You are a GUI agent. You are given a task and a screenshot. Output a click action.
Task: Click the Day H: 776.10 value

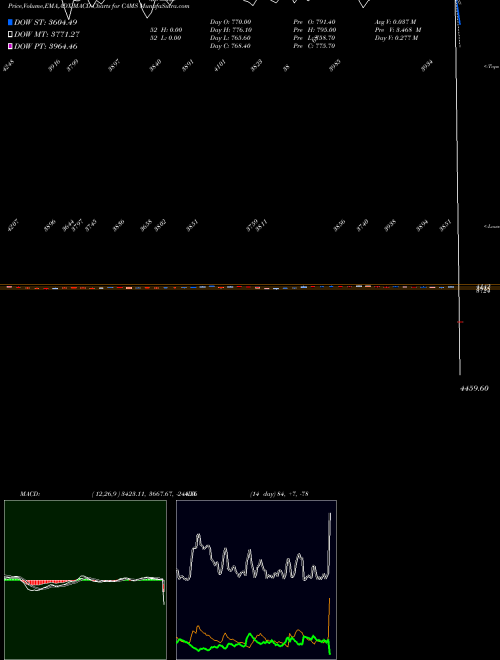tap(231, 30)
